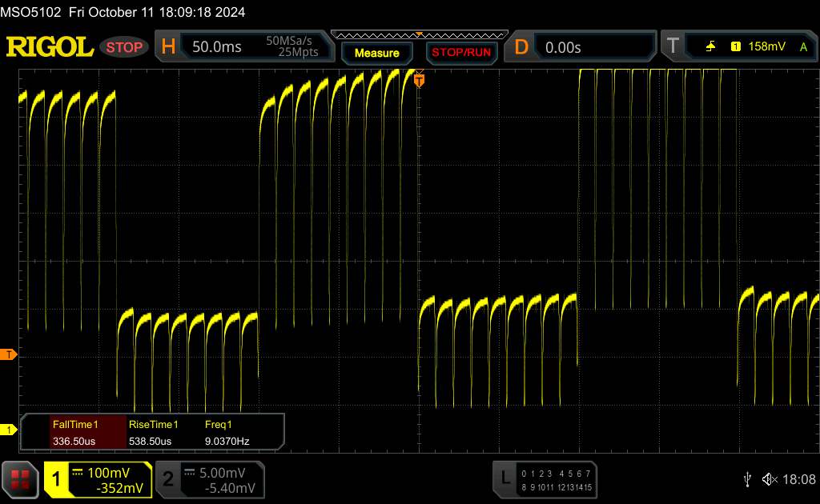Click the trigger source channel 1 badge
This screenshot has width=820, height=504.
(x=735, y=46)
